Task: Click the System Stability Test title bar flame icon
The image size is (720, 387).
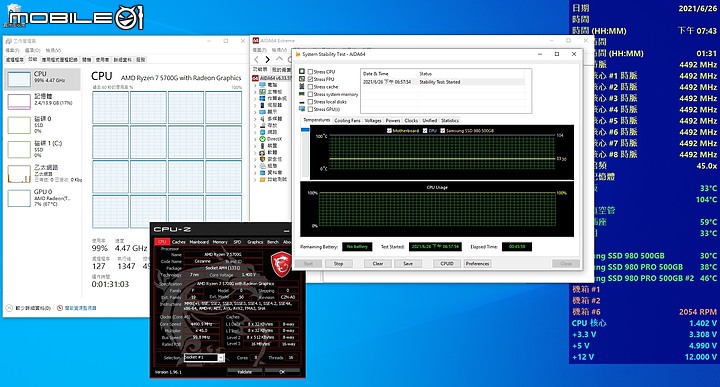Action: 298,54
